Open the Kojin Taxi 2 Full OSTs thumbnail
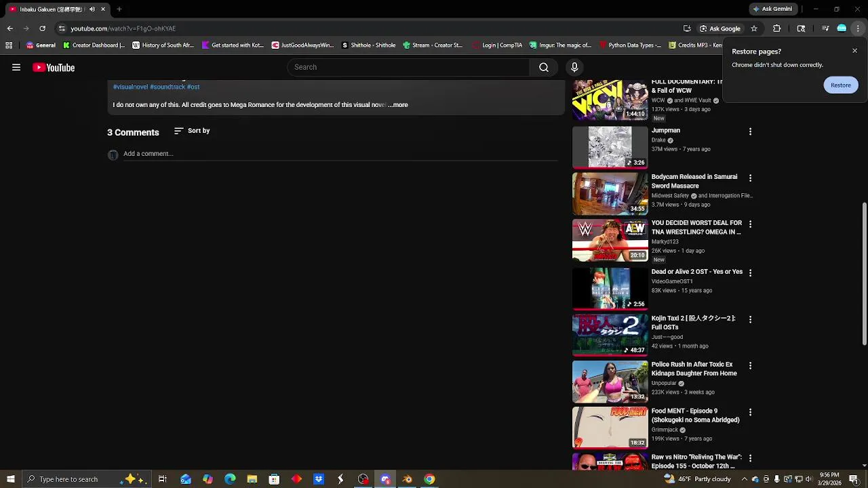This screenshot has width=868, height=488. (610, 335)
